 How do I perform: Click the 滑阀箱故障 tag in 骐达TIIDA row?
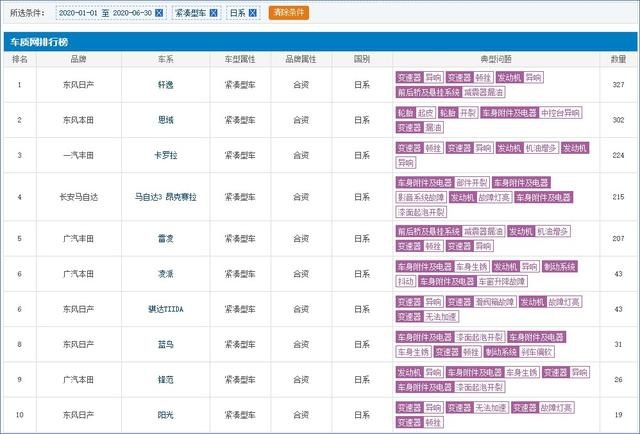click(x=494, y=302)
